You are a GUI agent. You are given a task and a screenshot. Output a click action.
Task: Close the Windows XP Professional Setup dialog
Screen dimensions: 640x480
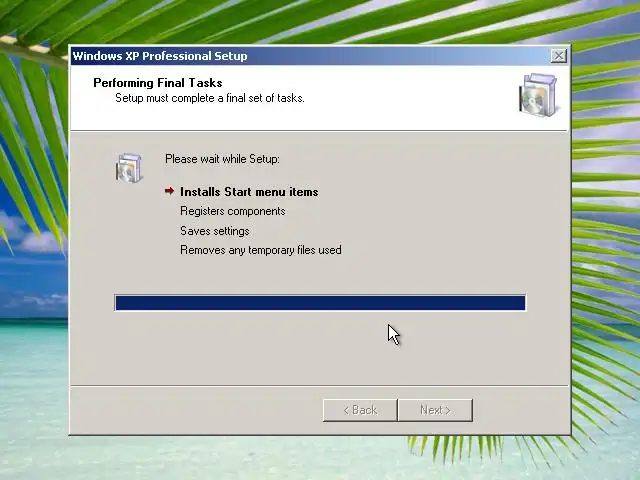(x=558, y=56)
